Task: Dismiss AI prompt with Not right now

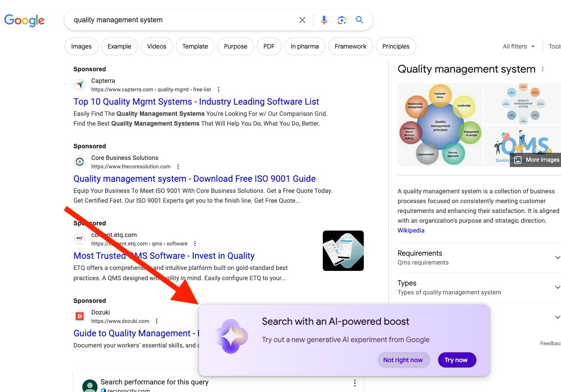Action: coord(403,360)
